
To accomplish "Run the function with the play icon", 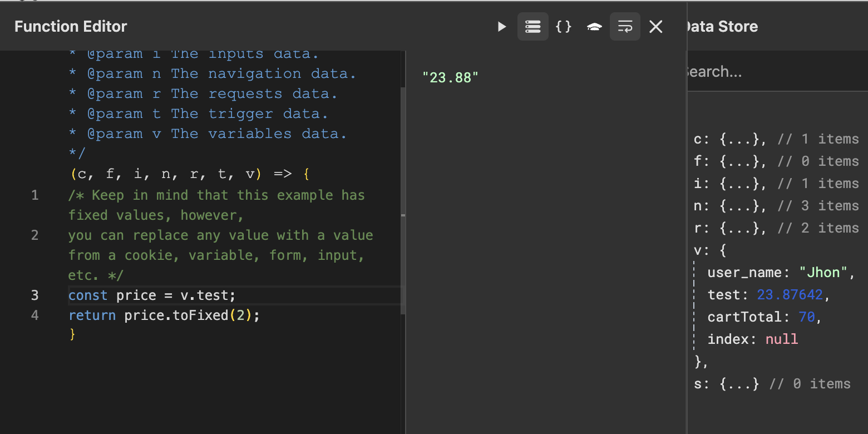I will (502, 27).
